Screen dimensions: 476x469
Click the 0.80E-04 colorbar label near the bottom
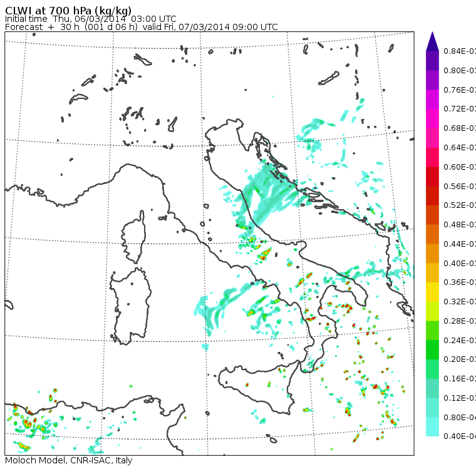(460, 418)
